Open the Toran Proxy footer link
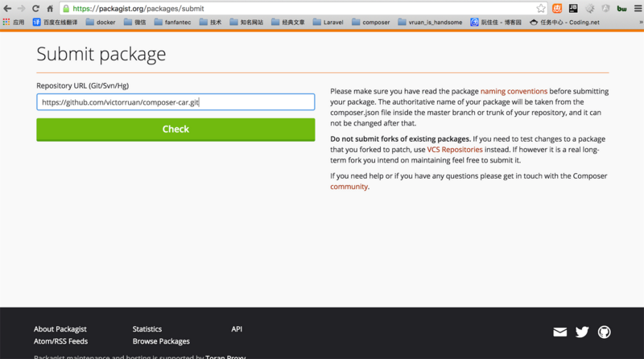The width and height of the screenshot is (644, 359). [x=225, y=357]
